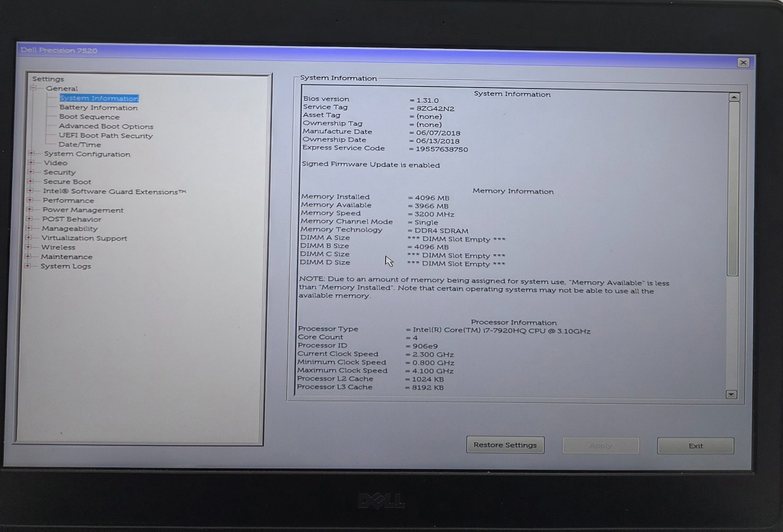783x532 pixels.
Task: Click the Manufacture Date 06/07/2018 value
Action: (438, 133)
